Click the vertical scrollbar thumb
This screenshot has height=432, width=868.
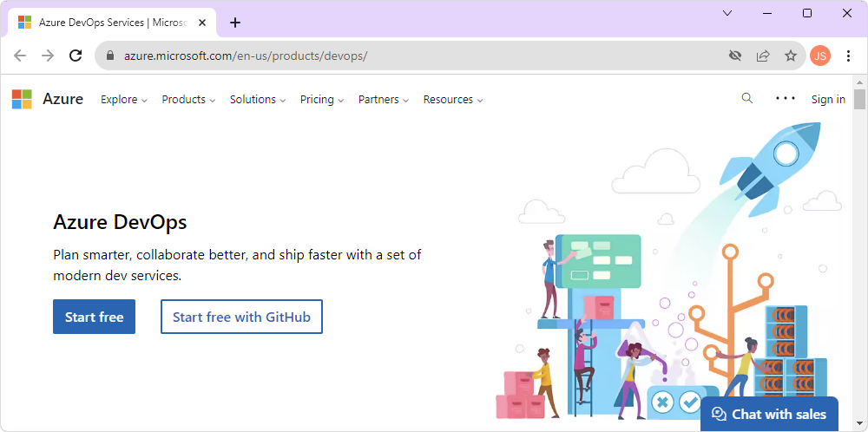(859, 99)
